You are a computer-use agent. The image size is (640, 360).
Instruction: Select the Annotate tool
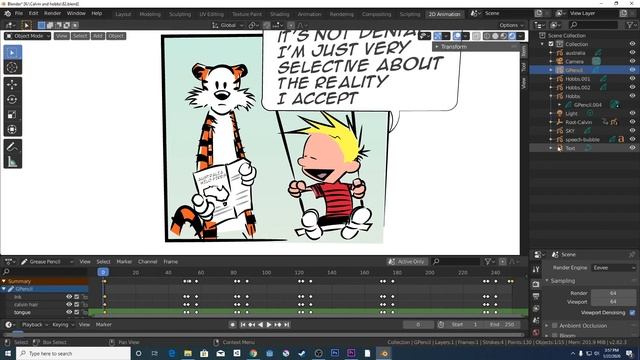coord(12,147)
